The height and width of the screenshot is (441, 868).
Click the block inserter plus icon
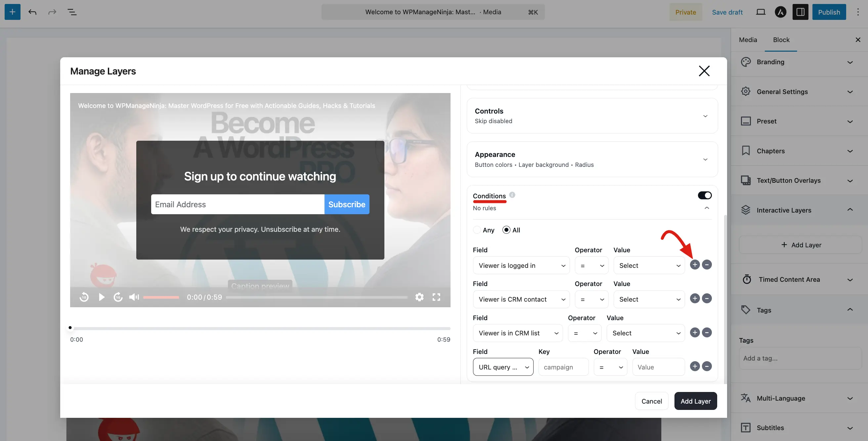coord(13,12)
